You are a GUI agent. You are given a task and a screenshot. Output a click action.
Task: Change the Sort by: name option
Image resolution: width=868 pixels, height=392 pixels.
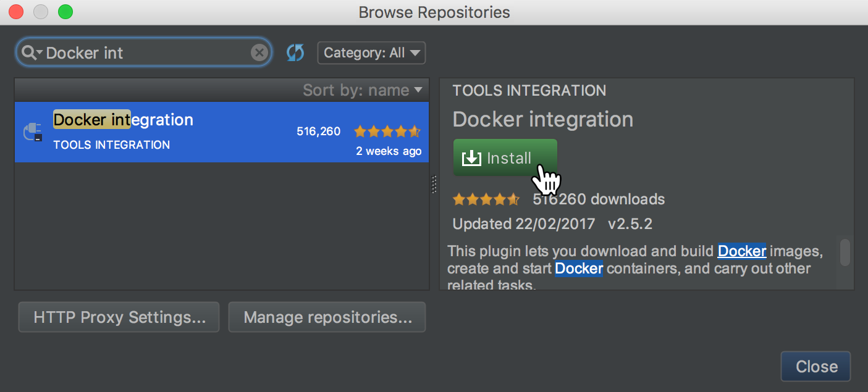[363, 90]
